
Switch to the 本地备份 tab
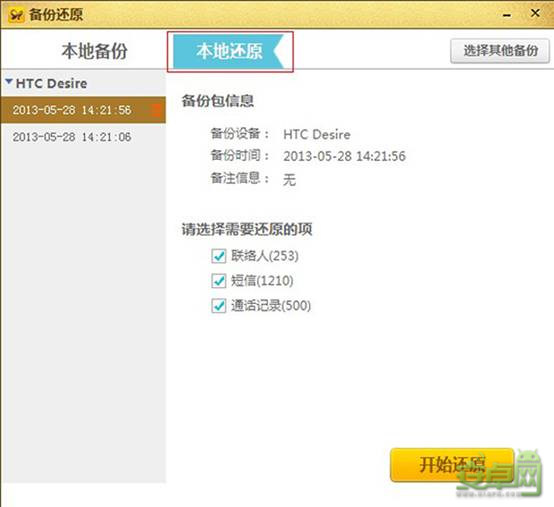pos(94,51)
